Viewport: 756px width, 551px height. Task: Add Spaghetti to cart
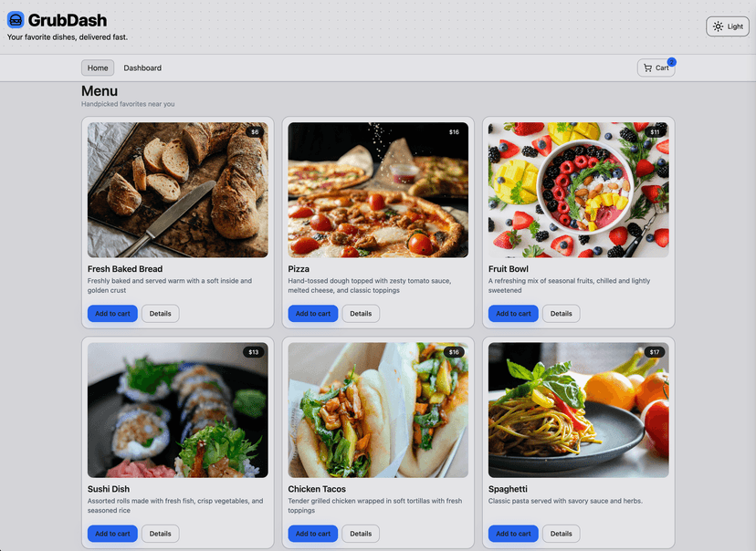(x=513, y=534)
